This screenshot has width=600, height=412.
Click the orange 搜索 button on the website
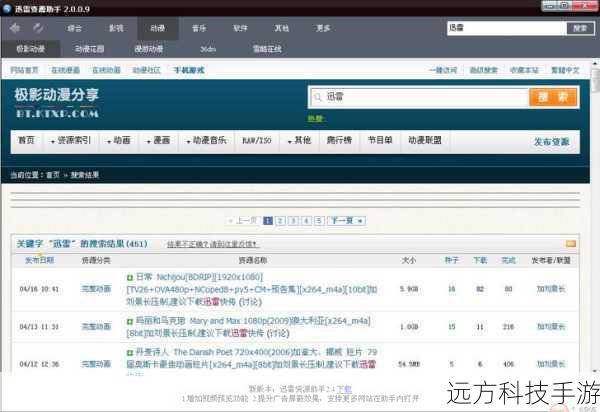pos(553,97)
